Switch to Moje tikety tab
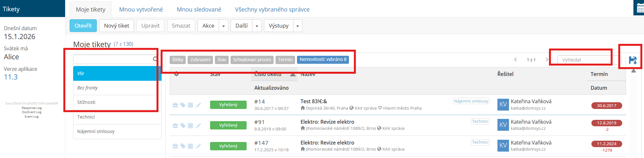Screen dimensions: 644x158 click(90, 9)
